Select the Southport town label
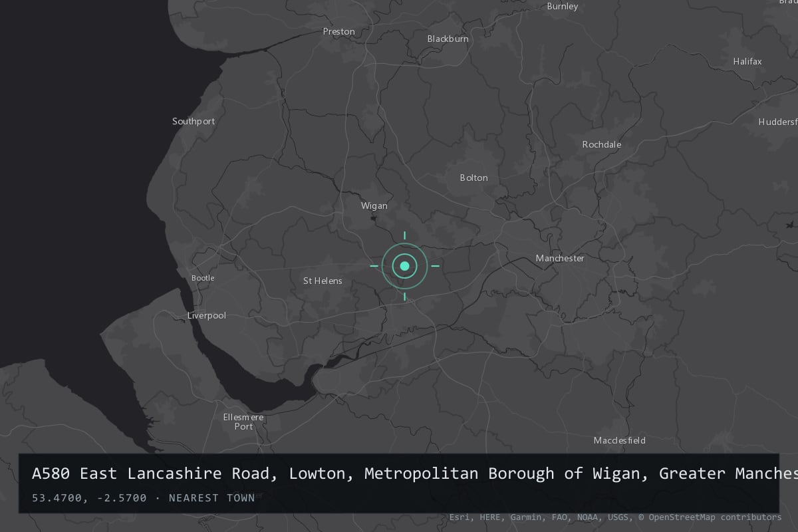The height and width of the screenshot is (532, 798). (x=194, y=121)
